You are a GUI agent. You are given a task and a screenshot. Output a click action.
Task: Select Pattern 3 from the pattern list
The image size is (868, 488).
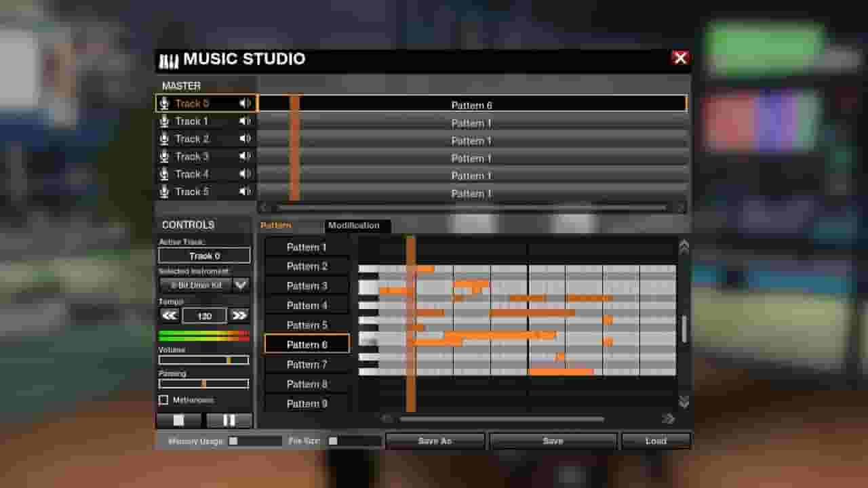305,285
